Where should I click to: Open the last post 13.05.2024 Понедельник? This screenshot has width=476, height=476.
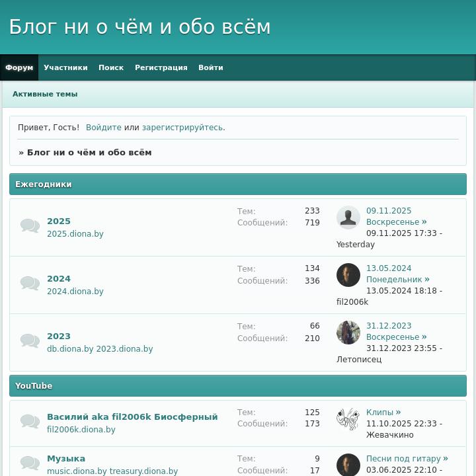(x=397, y=274)
